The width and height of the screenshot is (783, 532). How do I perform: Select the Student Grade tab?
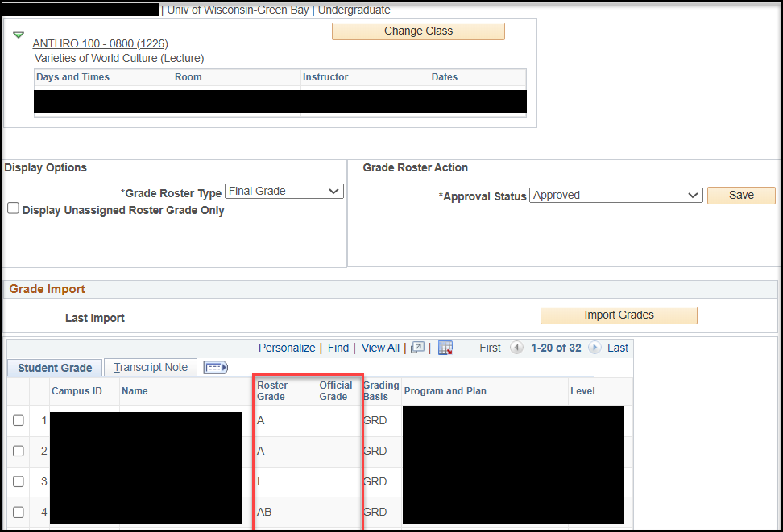pyautogui.click(x=55, y=368)
